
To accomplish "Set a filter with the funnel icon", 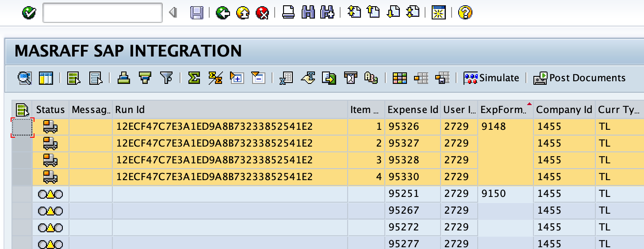I will (x=166, y=78).
